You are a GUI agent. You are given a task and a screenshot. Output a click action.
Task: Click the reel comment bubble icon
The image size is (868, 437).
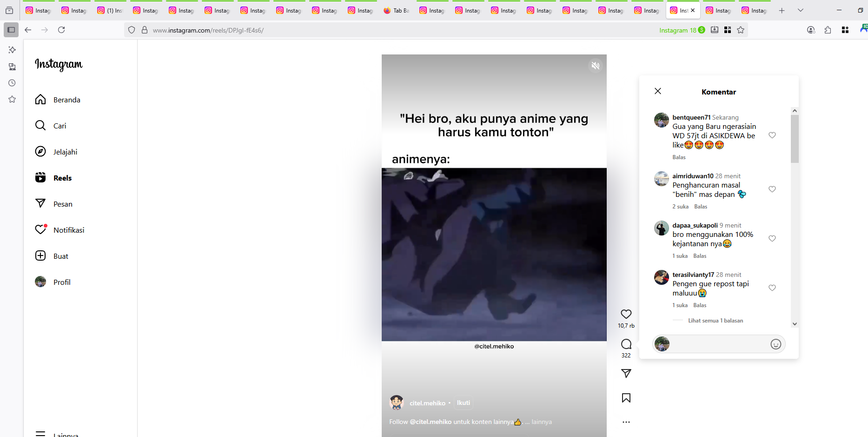(x=626, y=344)
